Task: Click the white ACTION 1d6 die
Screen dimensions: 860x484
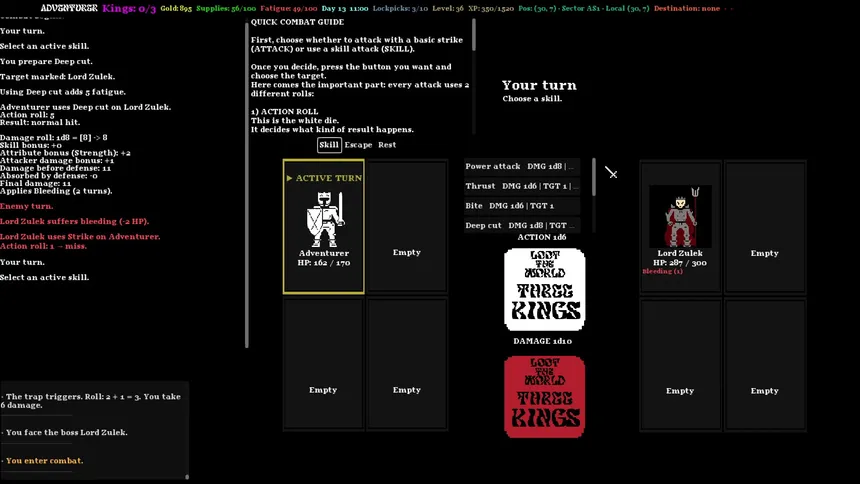Action: [x=544, y=289]
